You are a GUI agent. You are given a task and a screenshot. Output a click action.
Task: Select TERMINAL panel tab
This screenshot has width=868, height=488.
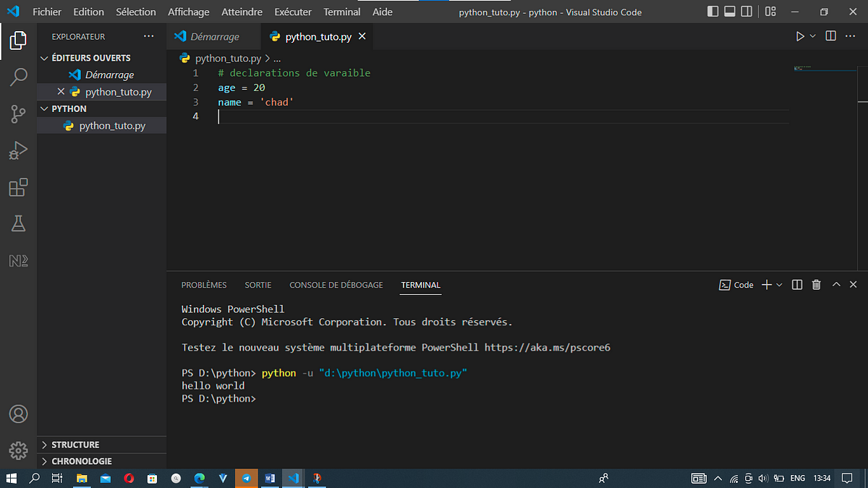[x=421, y=285]
